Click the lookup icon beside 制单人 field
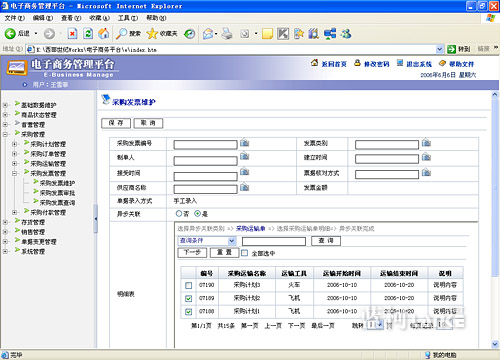 pyautogui.click(x=244, y=156)
